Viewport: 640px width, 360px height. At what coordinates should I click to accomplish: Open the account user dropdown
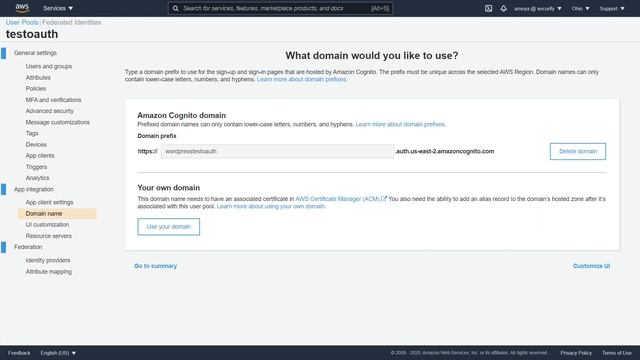tap(538, 8)
